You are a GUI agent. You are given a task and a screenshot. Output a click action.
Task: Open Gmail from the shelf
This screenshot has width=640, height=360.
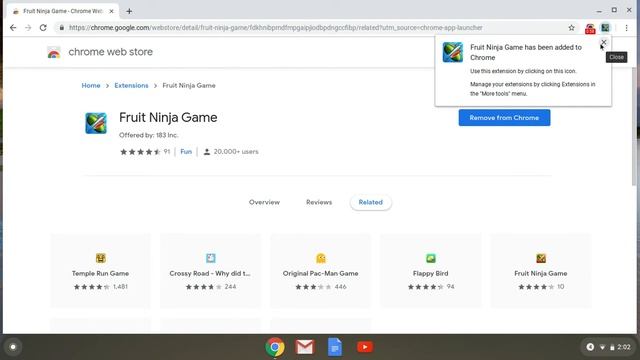[305, 347]
